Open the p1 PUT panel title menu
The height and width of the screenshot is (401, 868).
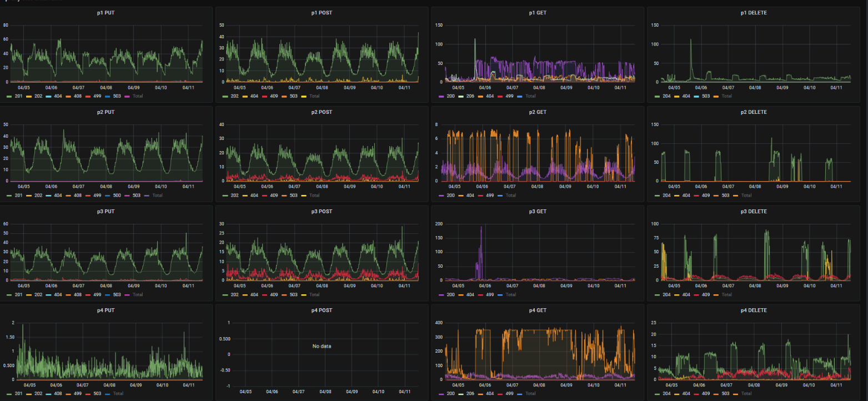click(106, 12)
